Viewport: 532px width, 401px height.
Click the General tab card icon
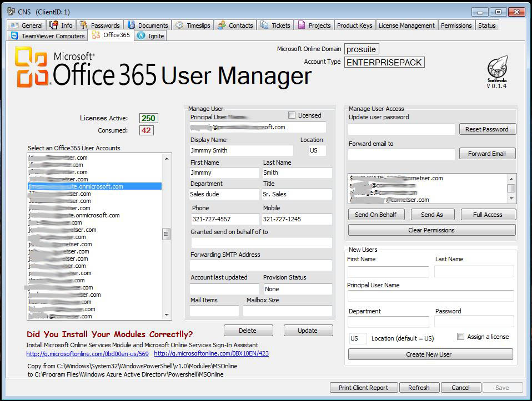14,26
